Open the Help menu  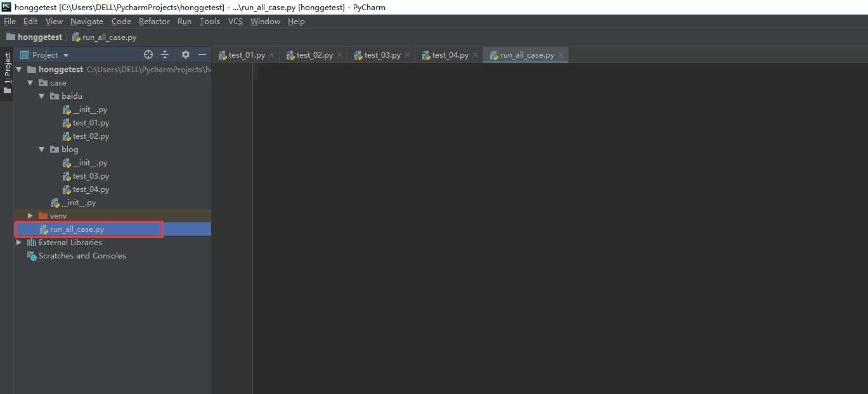pyautogui.click(x=296, y=22)
